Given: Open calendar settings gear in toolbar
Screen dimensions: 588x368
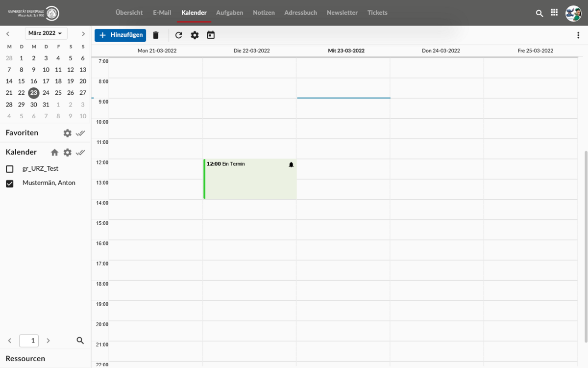Looking at the screenshot, I should click(x=195, y=35).
